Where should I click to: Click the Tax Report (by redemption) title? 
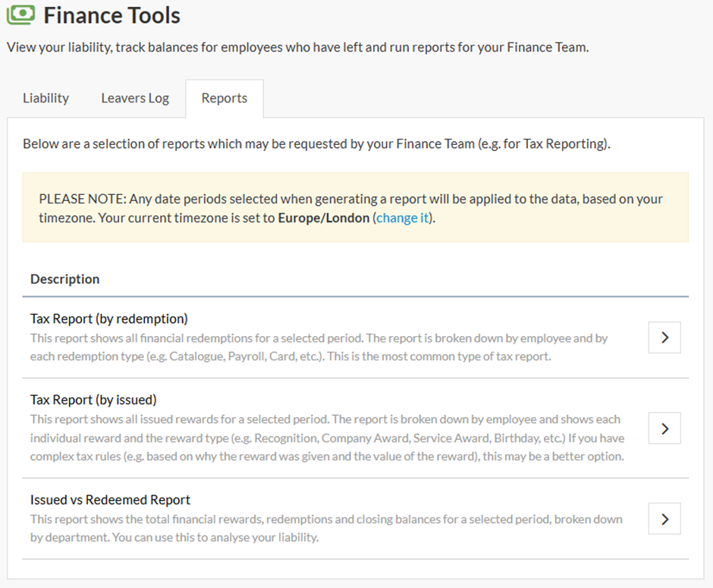tap(108, 319)
